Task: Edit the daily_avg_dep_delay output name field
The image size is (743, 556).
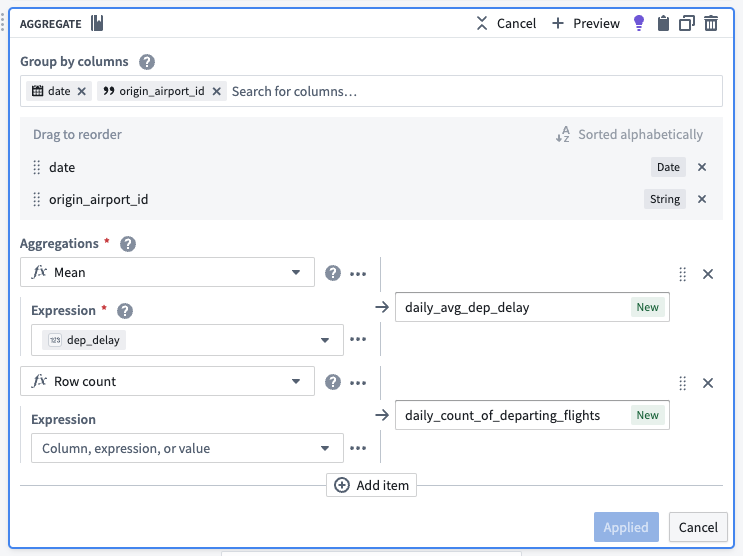Action: coord(532,307)
